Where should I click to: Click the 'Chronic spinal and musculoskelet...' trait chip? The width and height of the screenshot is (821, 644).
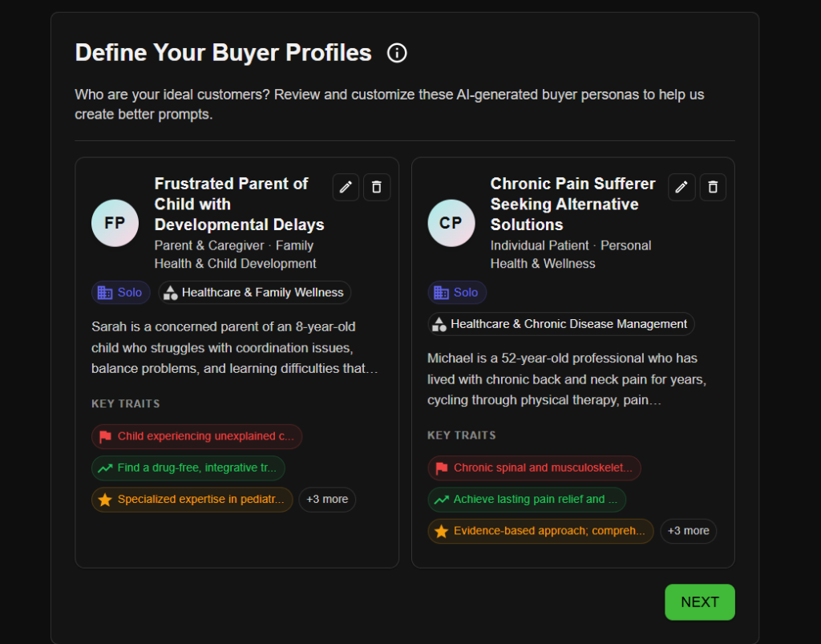[534, 468]
